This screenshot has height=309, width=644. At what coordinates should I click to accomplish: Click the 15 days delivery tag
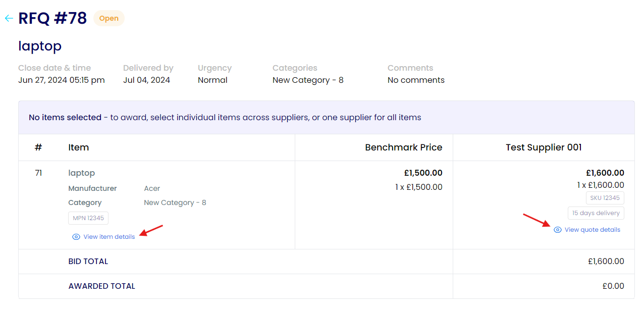(596, 213)
